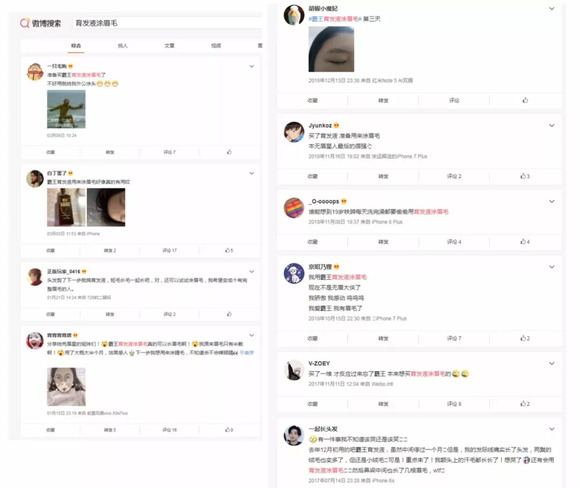Expand options chevron on Jyunkoz post

click(552, 126)
